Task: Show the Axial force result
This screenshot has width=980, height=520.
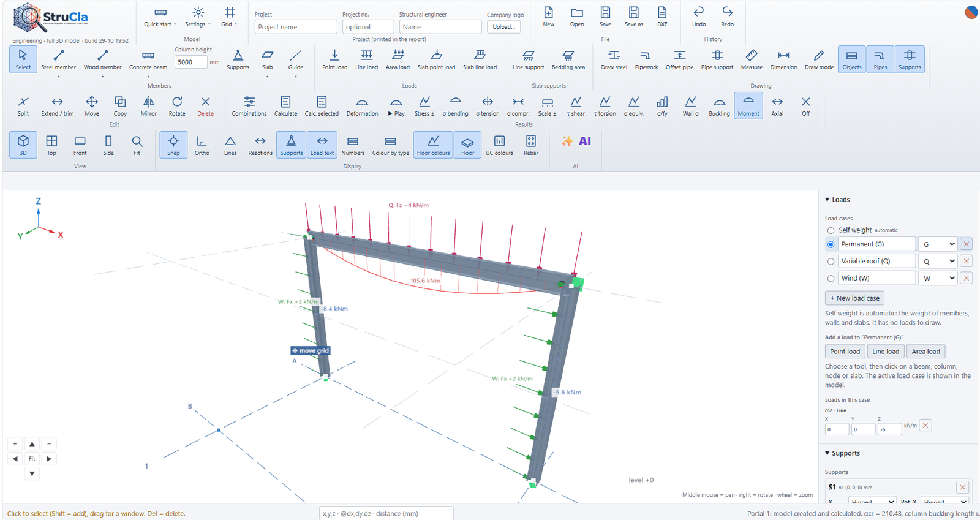Action: click(777, 106)
